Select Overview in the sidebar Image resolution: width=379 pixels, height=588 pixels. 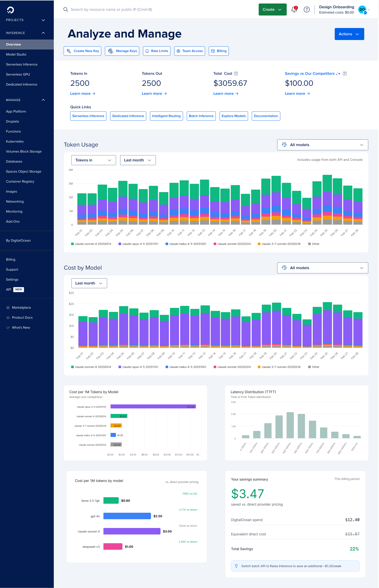point(27,45)
